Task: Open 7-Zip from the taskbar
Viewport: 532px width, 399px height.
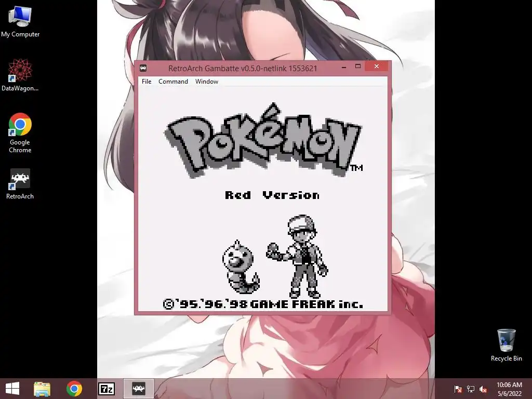Action: coord(106,389)
